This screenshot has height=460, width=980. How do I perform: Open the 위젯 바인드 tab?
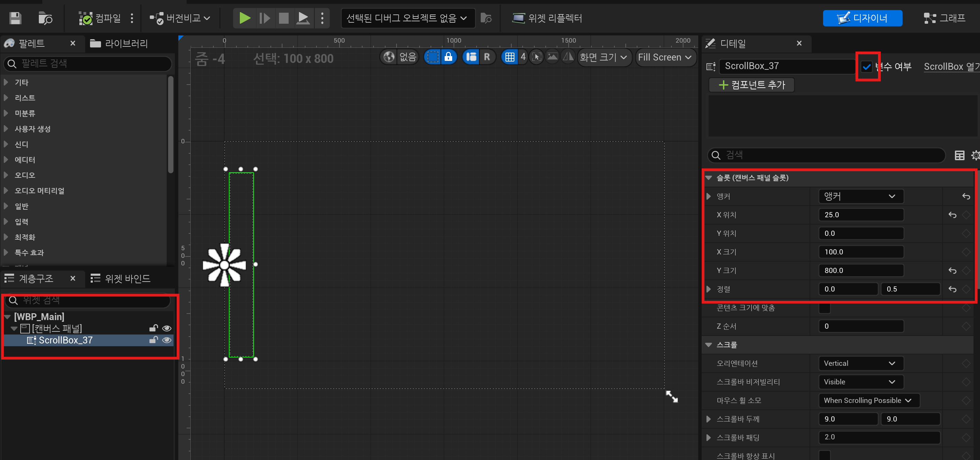pyautogui.click(x=120, y=279)
